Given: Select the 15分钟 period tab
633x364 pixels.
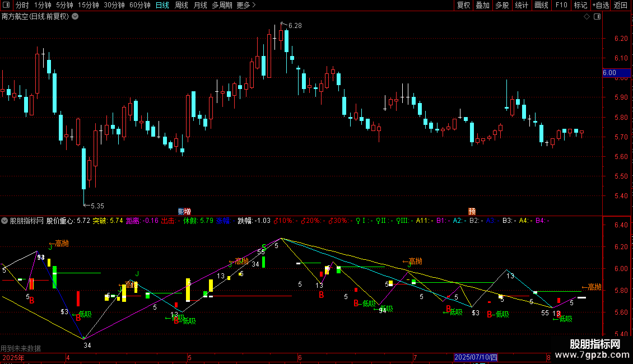Looking at the screenshot, I should click(89, 5).
